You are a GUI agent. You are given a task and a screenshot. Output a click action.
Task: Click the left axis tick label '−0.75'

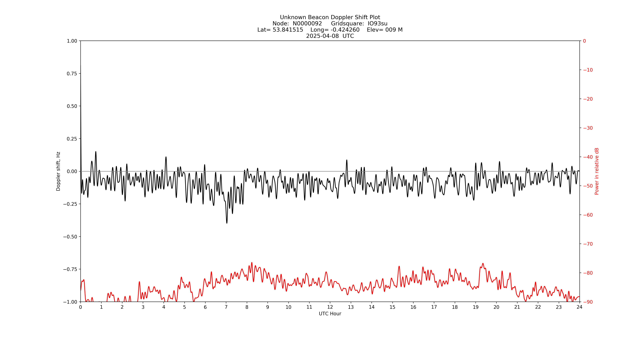coord(70,269)
